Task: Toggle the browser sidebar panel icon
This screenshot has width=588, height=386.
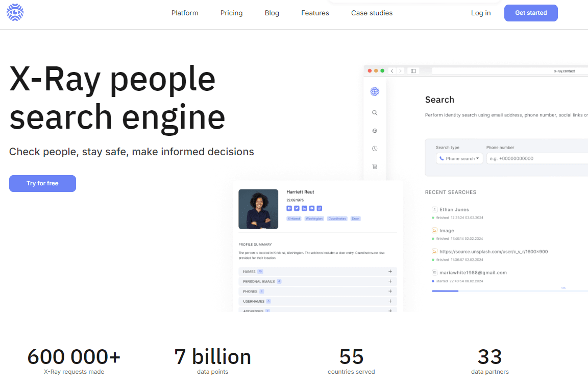Action: point(413,71)
